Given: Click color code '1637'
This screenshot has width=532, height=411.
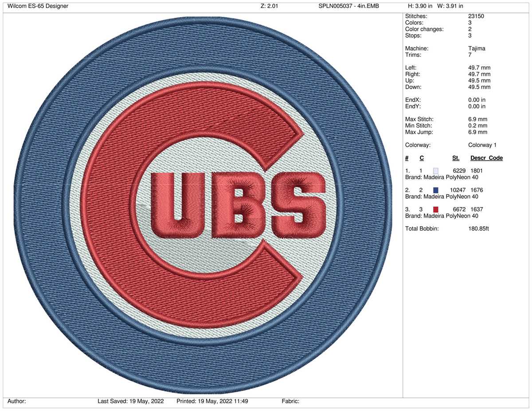Looking at the screenshot, I should 477,209.
